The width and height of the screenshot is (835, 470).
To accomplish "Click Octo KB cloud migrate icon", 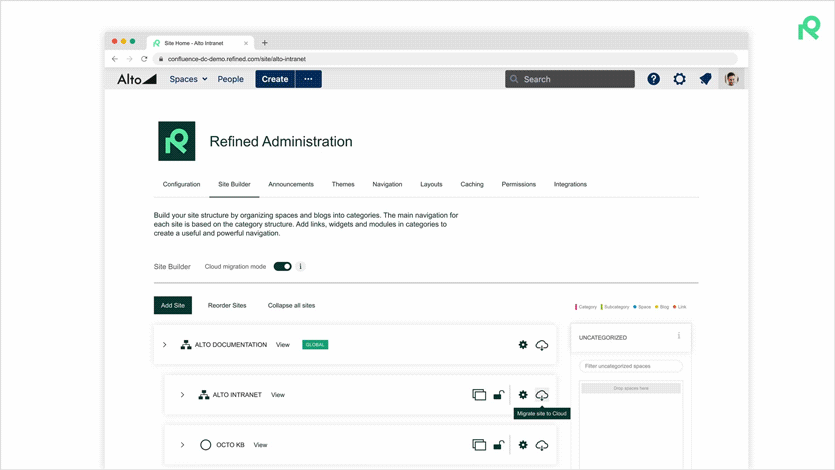I will (542, 445).
